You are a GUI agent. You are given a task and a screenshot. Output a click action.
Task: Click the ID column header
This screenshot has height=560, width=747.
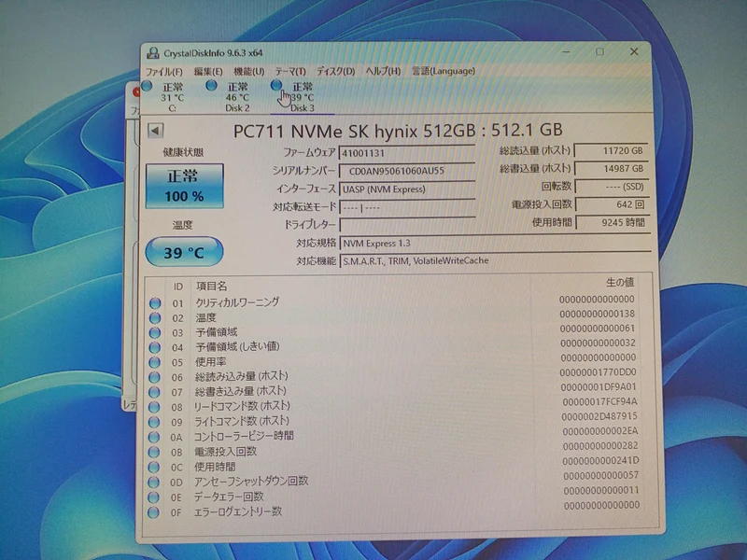point(177,287)
